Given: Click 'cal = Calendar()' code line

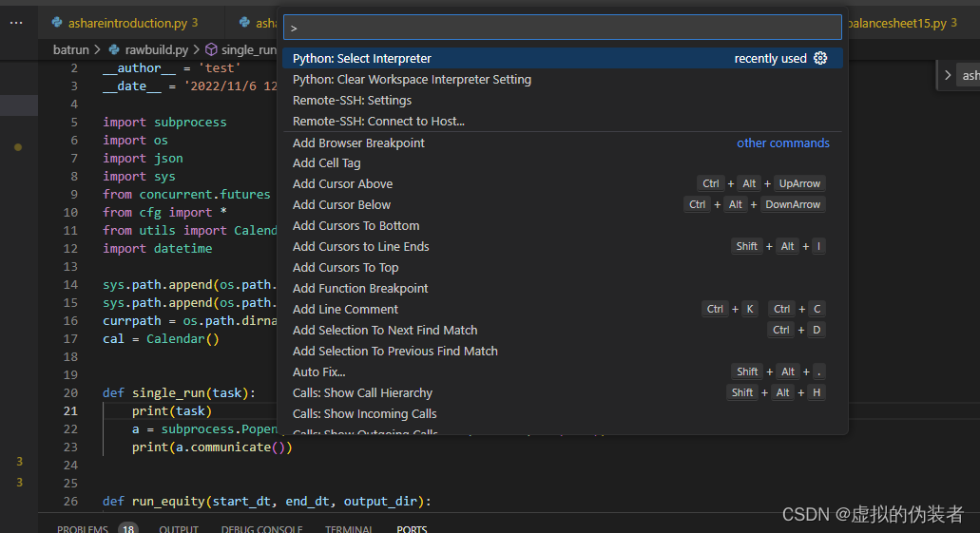Looking at the screenshot, I should tap(162, 338).
